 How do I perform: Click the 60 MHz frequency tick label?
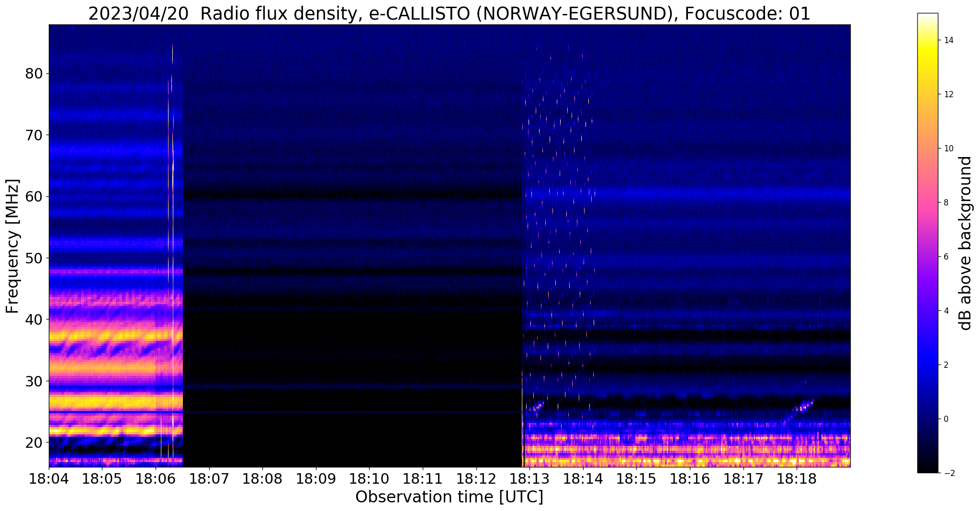coord(34,196)
